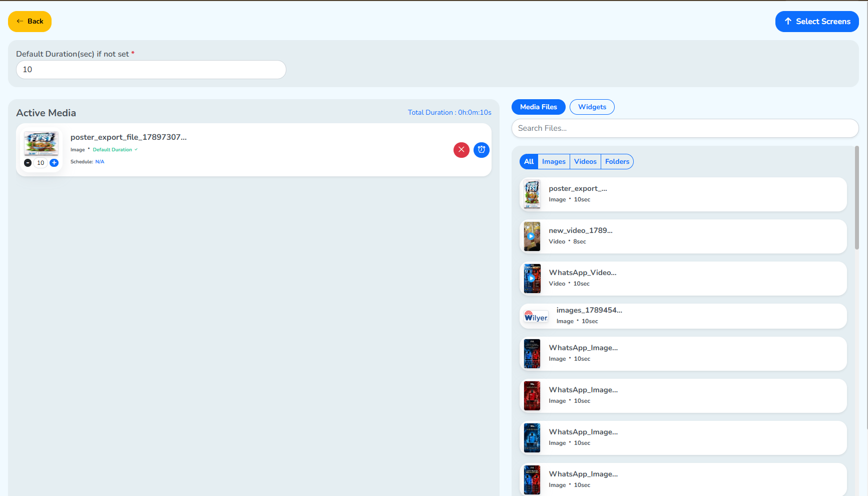Click the Back button
Screen dimensions: 868x496
click(30, 22)
